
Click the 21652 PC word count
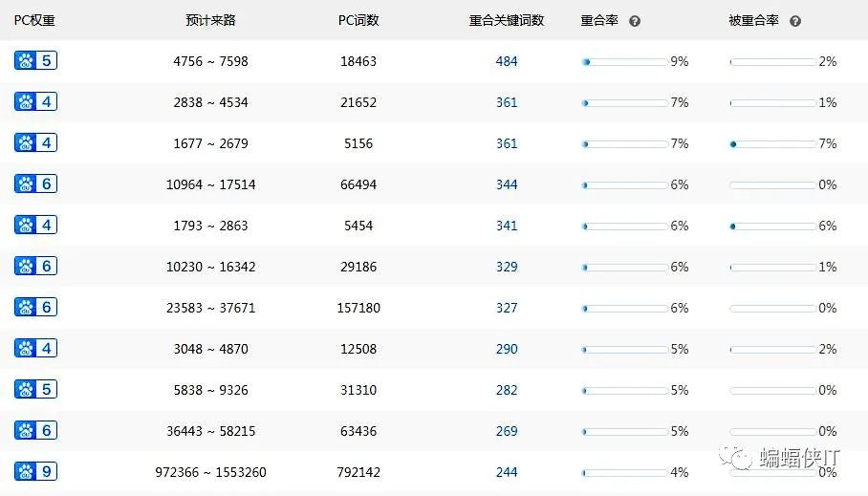pyautogui.click(x=358, y=102)
